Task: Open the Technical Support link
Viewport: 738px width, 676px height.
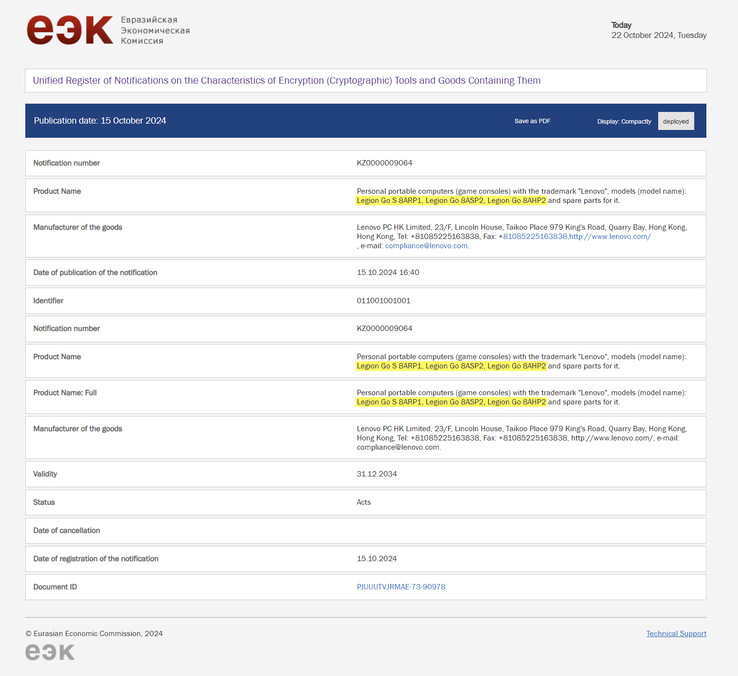Action: click(676, 633)
